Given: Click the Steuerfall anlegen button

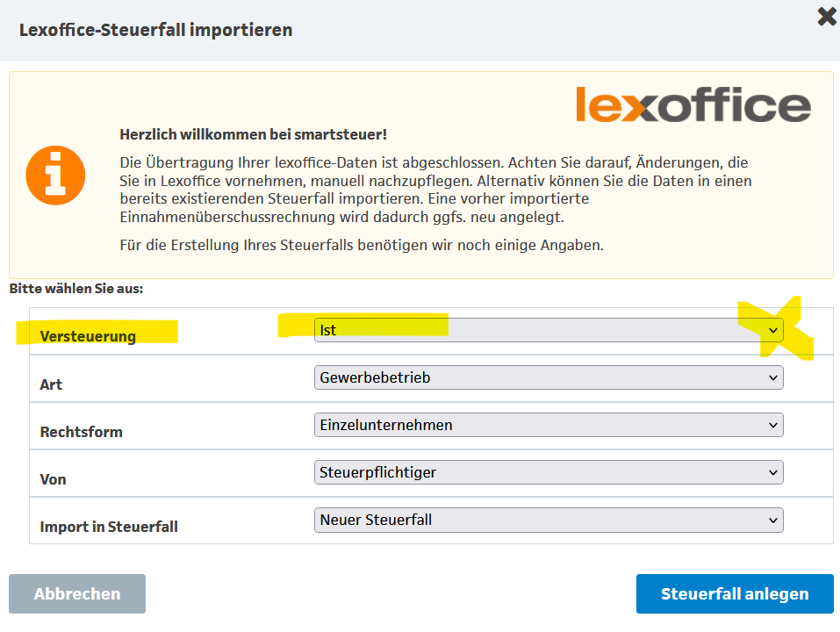Looking at the screenshot, I should (734, 594).
